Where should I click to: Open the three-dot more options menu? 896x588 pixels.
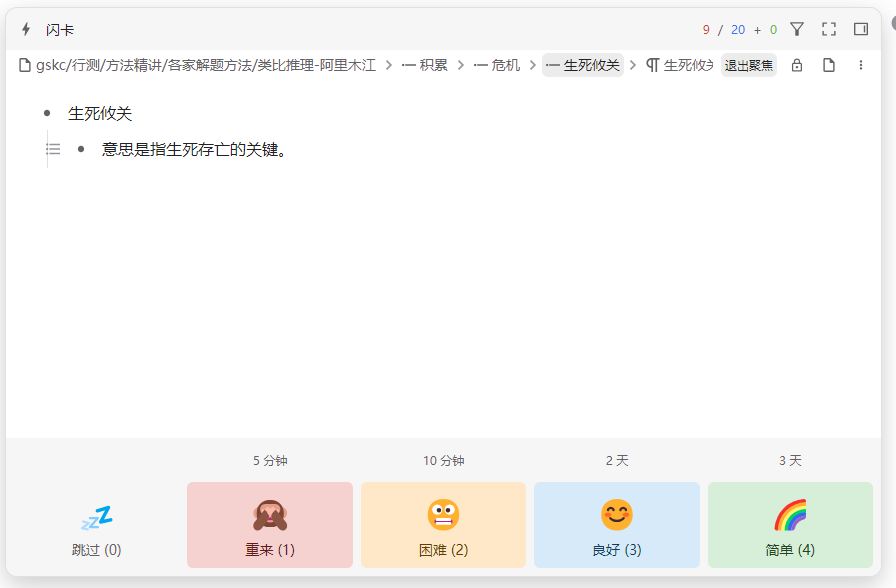pos(861,65)
